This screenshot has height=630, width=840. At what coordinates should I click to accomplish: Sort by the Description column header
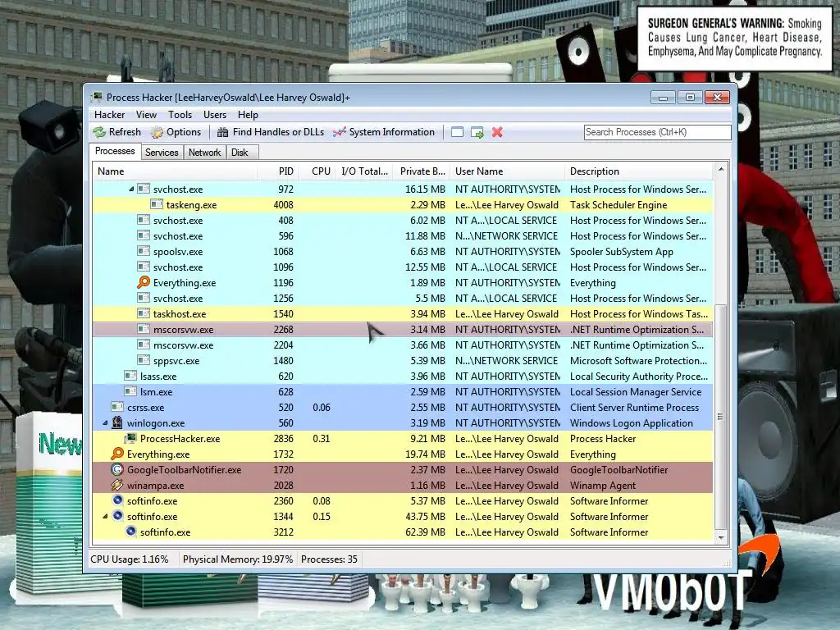(x=639, y=171)
